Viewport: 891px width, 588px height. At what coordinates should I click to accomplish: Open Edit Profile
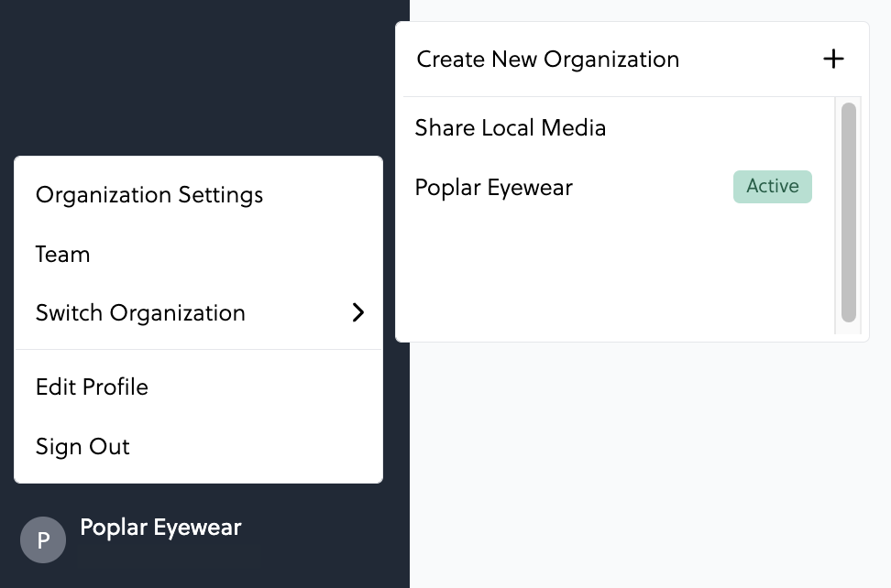[198, 387]
